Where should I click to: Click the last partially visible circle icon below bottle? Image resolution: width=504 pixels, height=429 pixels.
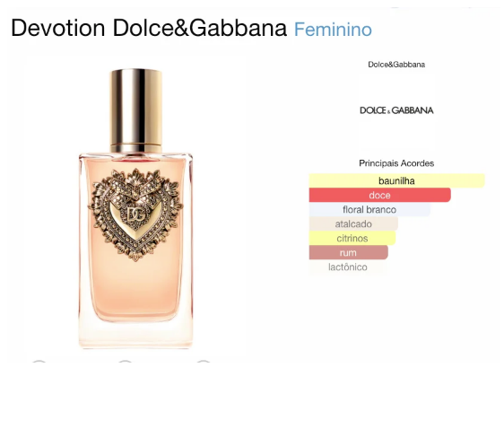click(204, 362)
